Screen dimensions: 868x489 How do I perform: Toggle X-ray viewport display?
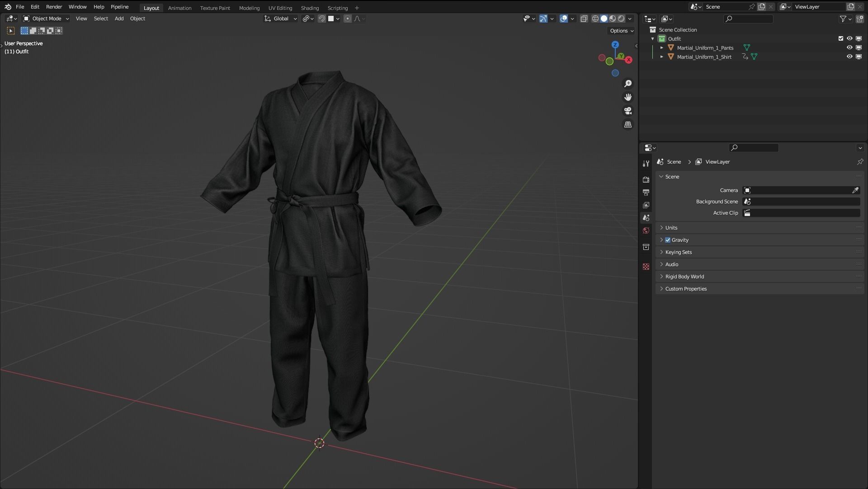(584, 19)
